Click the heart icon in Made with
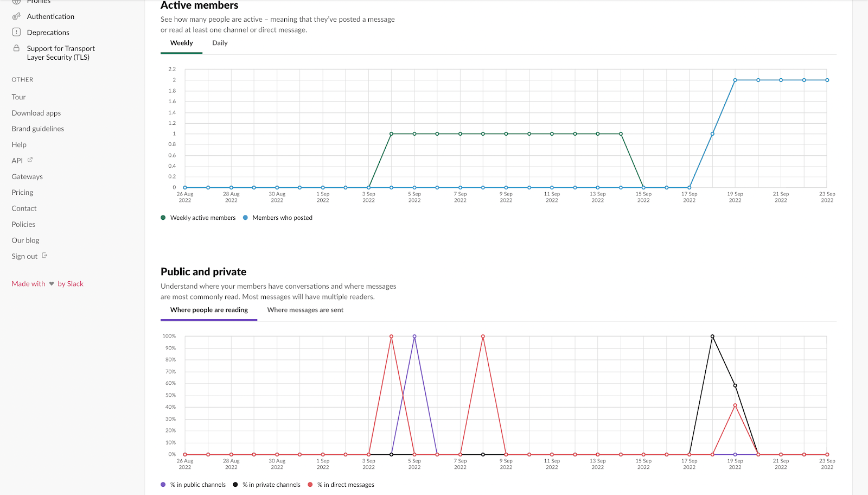868x495 pixels. 52,284
